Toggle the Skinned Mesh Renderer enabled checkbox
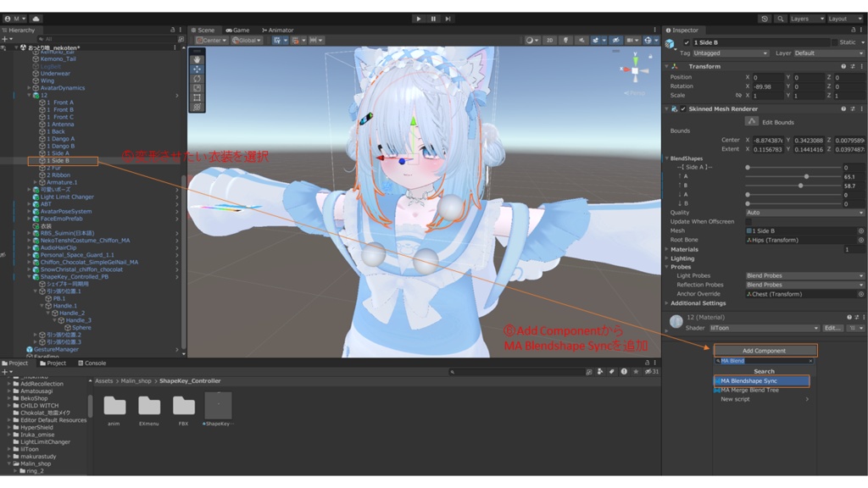Viewport: 868px width, 488px height. 683,109
